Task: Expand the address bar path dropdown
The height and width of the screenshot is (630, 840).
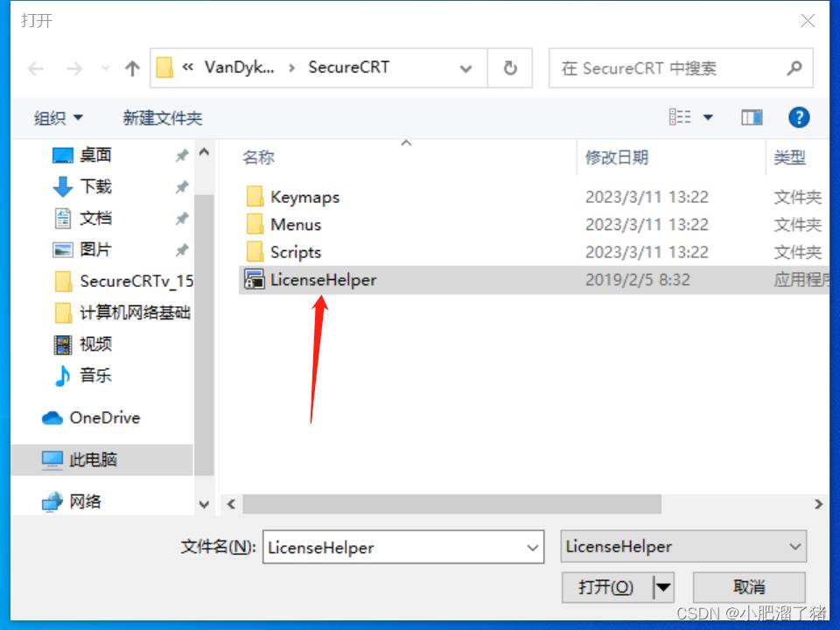Action: (x=465, y=68)
